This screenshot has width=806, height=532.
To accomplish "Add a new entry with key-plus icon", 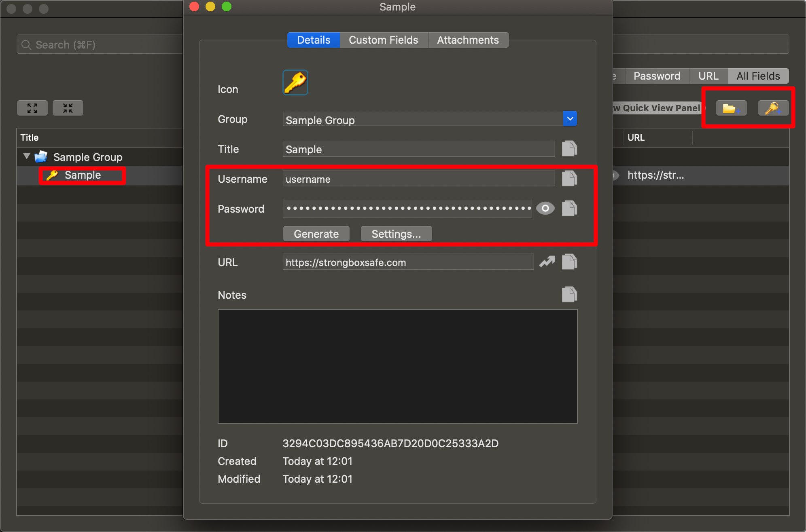I will [773, 108].
